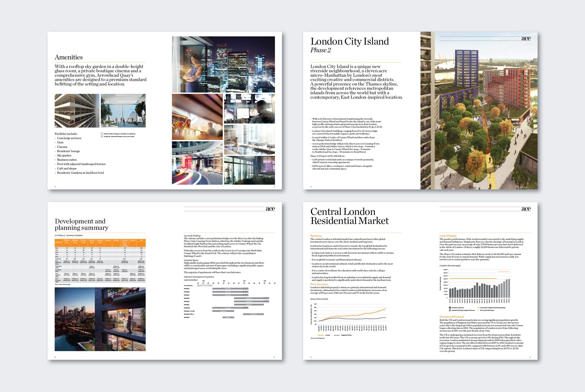Open the couple on balcony night image

100,319
